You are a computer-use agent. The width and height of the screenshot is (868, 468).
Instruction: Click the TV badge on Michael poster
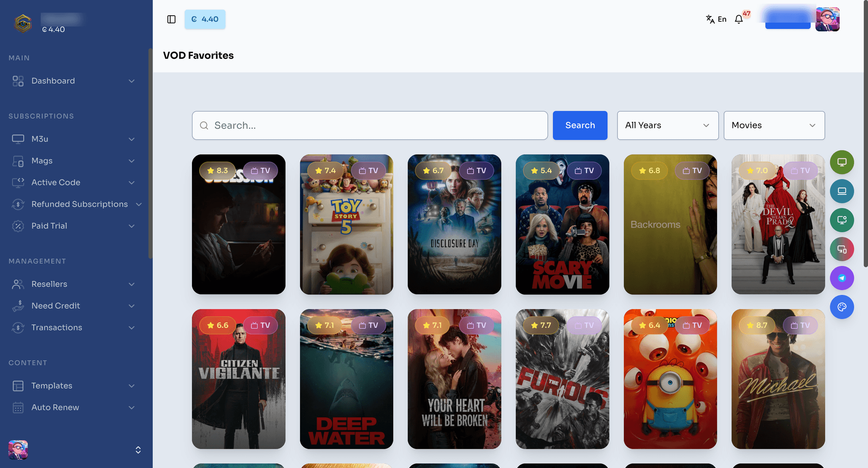pyautogui.click(x=800, y=325)
